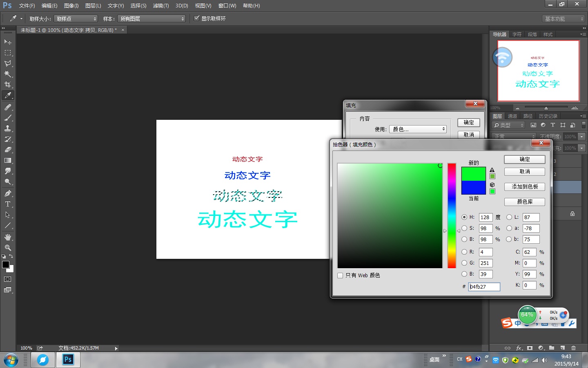Image resolution: width=588 pixels, height=368 pixels.
Task: Select the Zoom tool
Action: (x=8, y=248)
